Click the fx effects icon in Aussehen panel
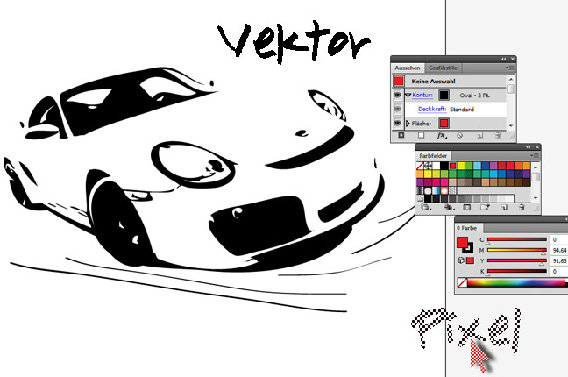This screenshot has width=568, height=377. tap(441, 136)
